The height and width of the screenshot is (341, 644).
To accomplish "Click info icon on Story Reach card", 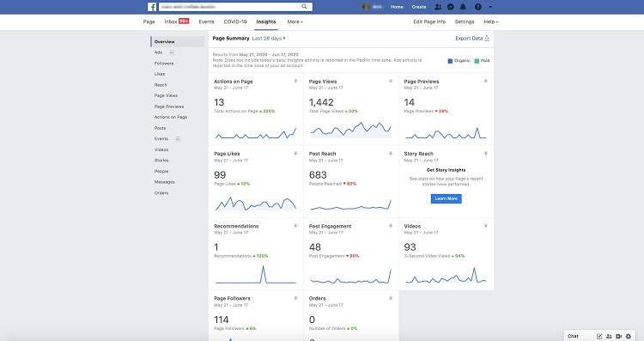I will tap(485, 154).
